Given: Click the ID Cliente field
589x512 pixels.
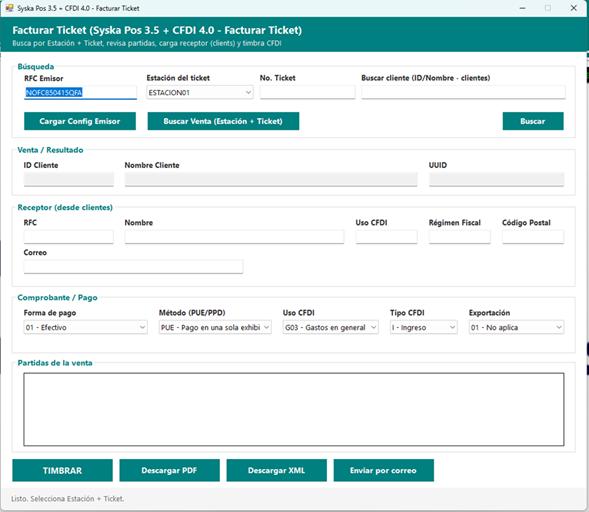Looking at the screenshot, I should pyautogui.click(x=69, y=180).
